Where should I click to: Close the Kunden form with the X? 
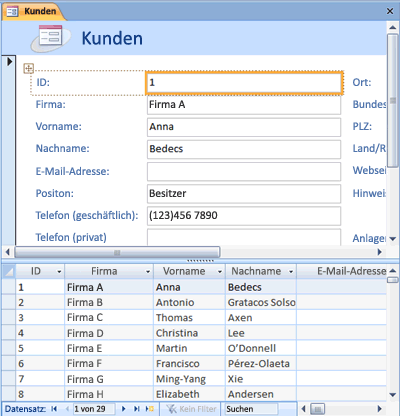(390, 11)
